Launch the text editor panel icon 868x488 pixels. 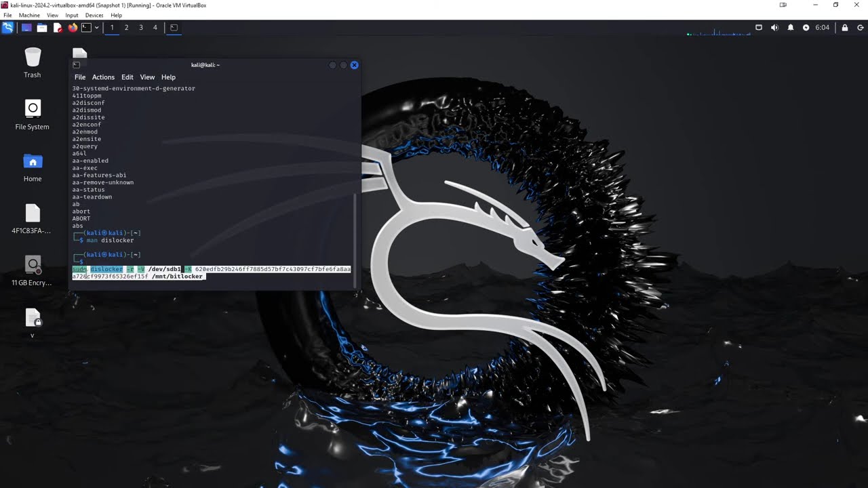(58, 28)
